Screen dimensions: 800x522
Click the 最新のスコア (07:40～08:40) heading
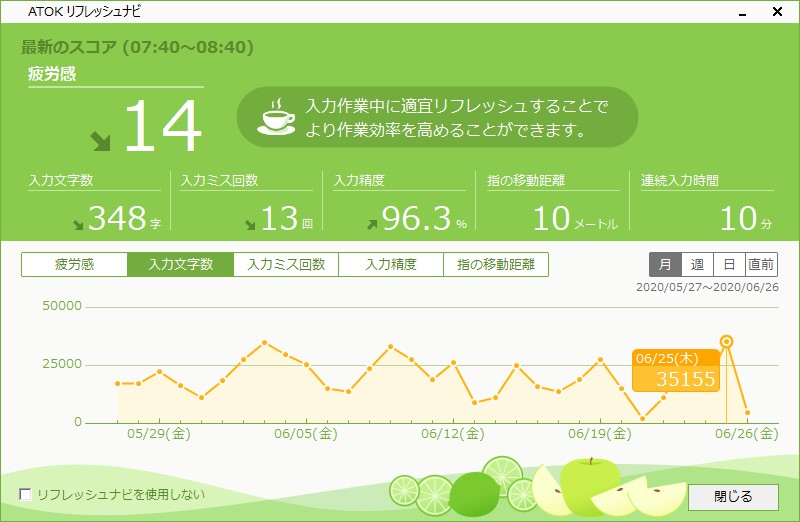pos(137,47)
